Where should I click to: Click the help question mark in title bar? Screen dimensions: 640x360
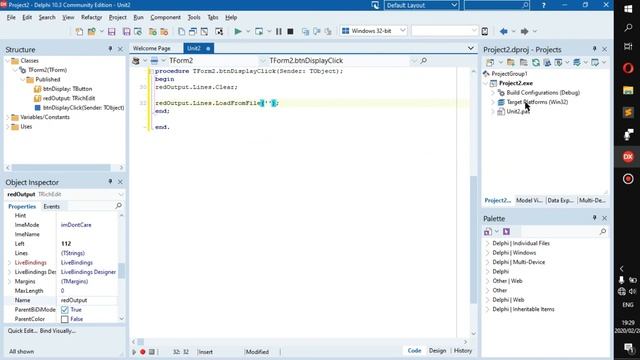coord(543,5)
